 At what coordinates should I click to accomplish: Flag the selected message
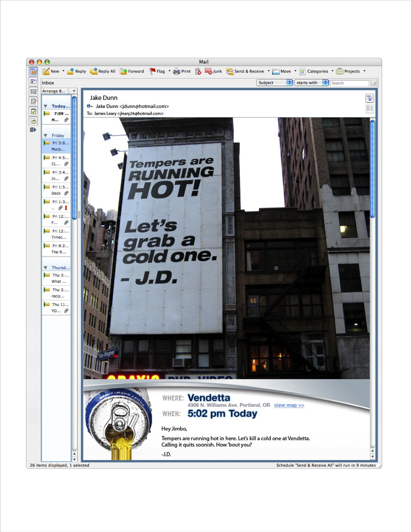coord(157,71)
